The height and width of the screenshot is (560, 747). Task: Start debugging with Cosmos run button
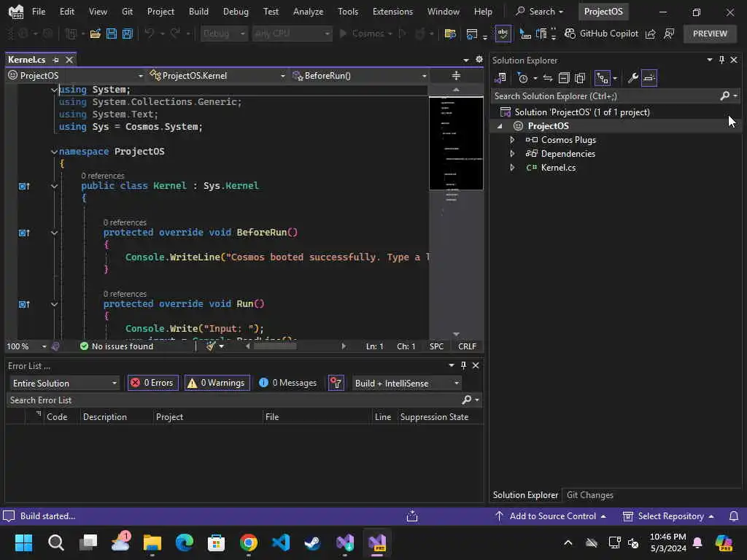[x=365, y=34]
